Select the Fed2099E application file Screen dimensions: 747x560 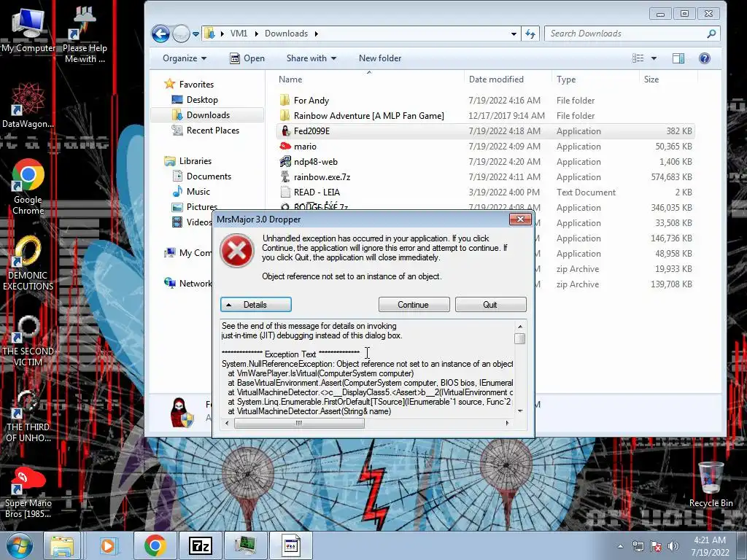click(485, 131)
